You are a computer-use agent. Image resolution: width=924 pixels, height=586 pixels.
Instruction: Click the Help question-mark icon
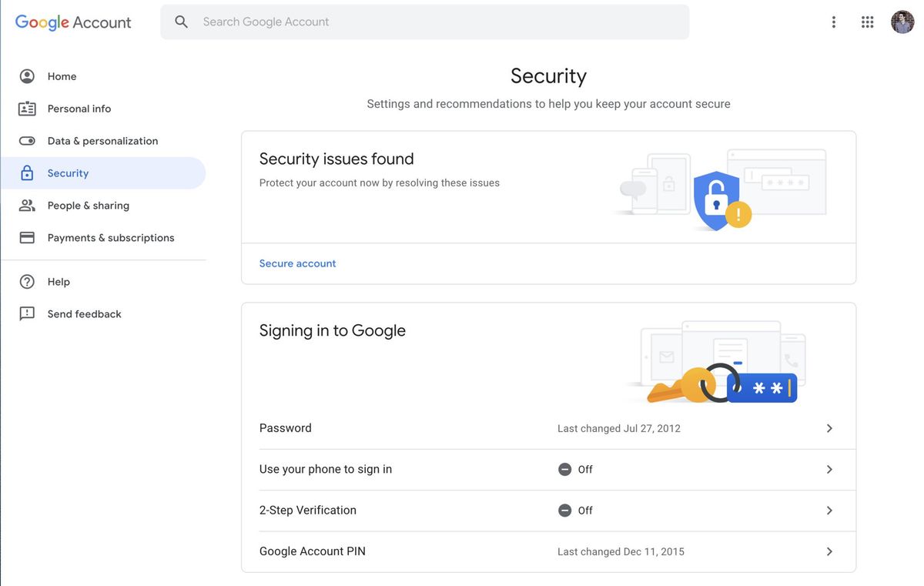point(26,280)
